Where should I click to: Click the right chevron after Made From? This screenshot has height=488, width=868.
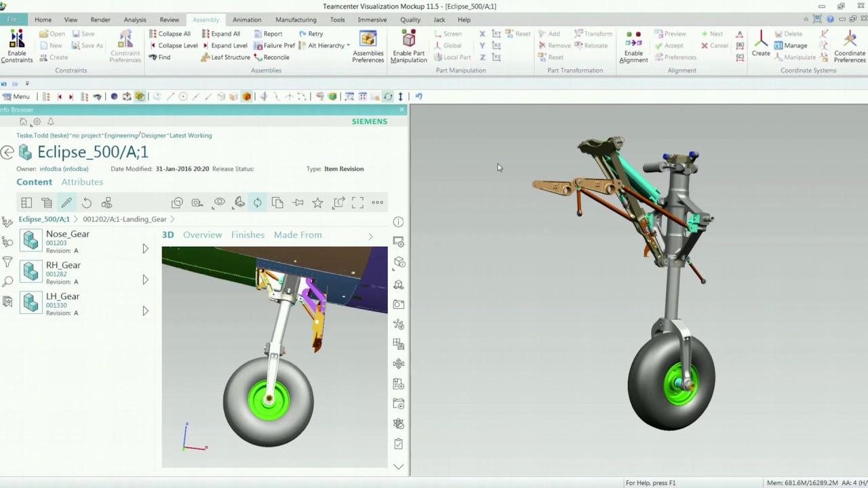[370, 236]
